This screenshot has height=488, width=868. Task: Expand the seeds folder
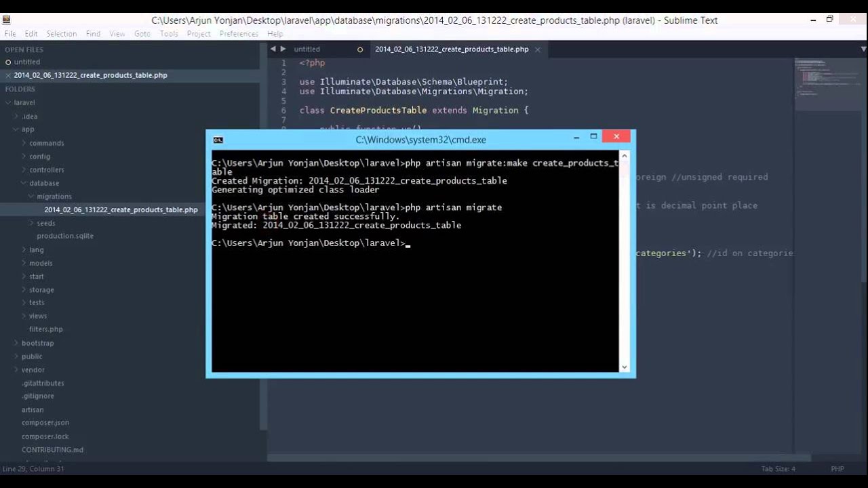tap(31, 223)
